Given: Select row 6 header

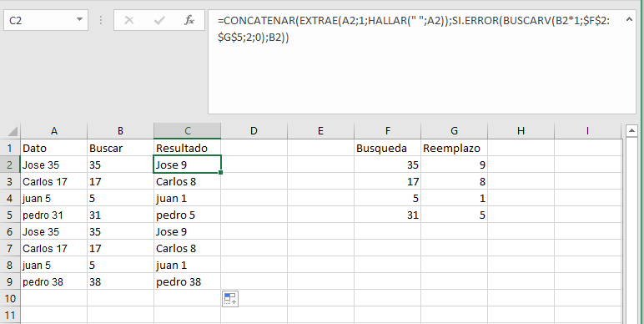Looking at the screenshot, I should [x=10, y=231].
